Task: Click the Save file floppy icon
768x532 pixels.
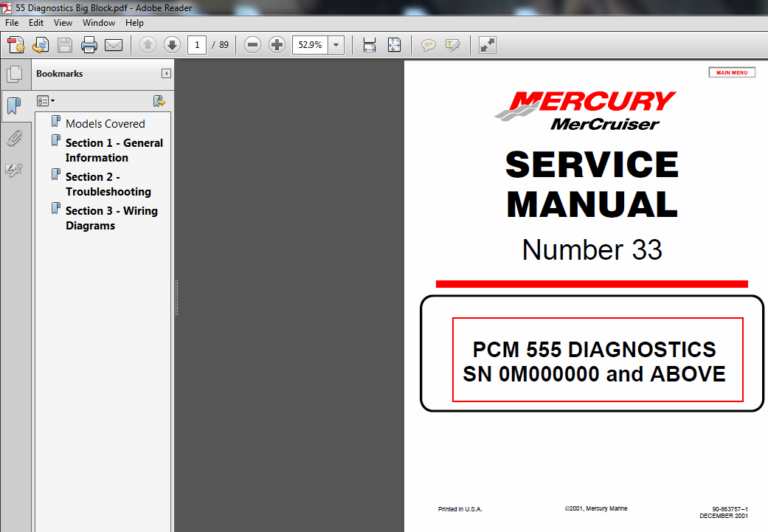Action: (x=65, y=45)
